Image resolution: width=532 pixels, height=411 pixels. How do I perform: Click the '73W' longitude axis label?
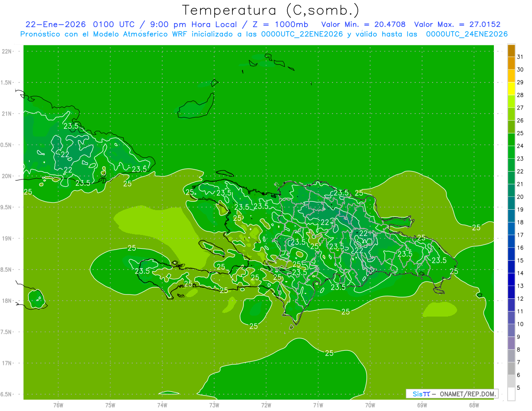(214, 405)
